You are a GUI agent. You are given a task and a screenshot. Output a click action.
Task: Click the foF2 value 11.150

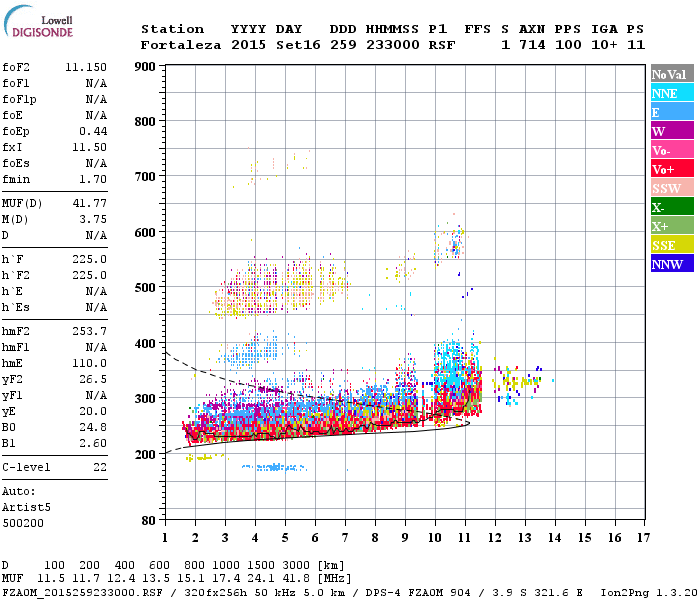86,67
